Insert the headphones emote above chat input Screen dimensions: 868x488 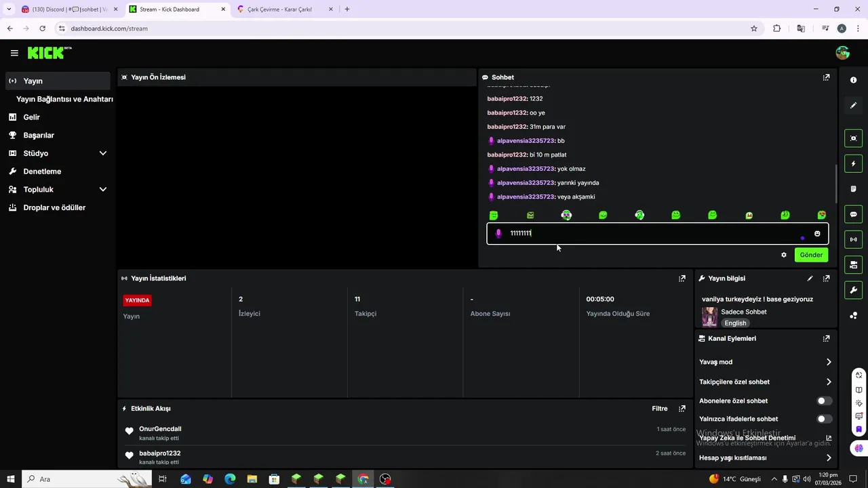point(639,215)
